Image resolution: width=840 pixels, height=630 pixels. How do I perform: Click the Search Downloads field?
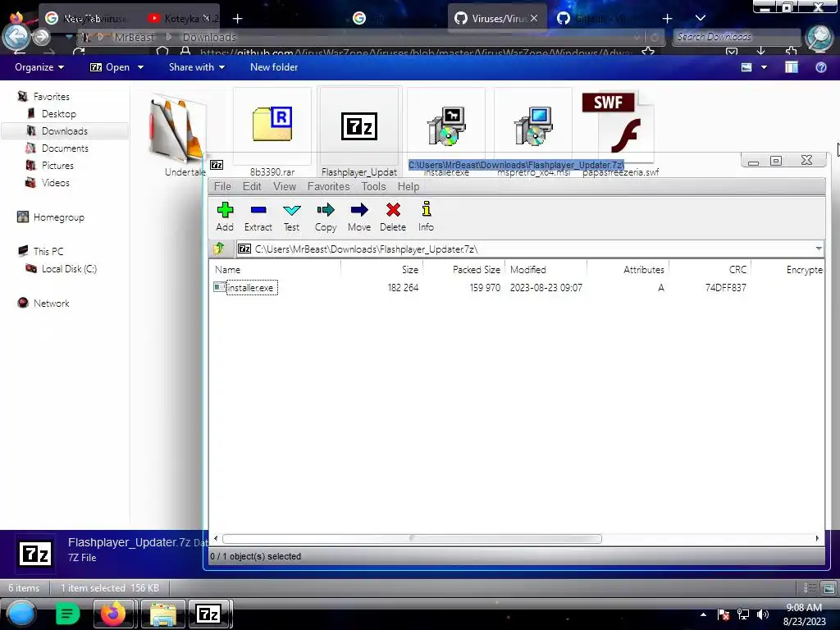[x=736, y=37]
